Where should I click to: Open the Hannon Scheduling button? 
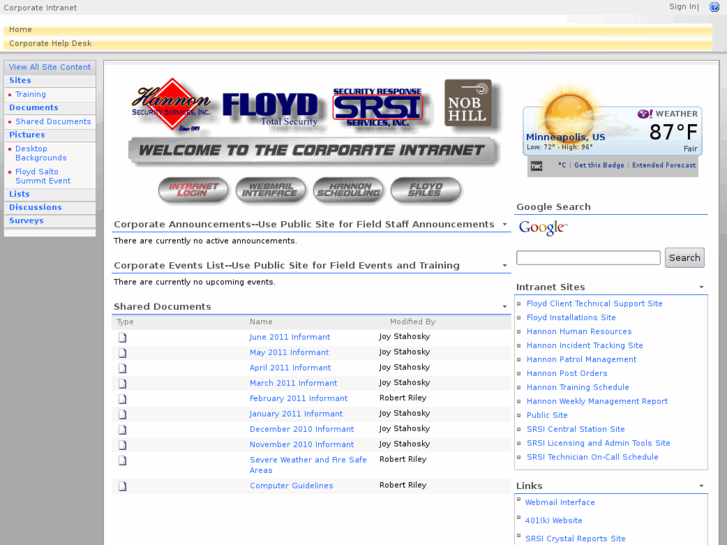pyautogui.click(x=348, y=190)
